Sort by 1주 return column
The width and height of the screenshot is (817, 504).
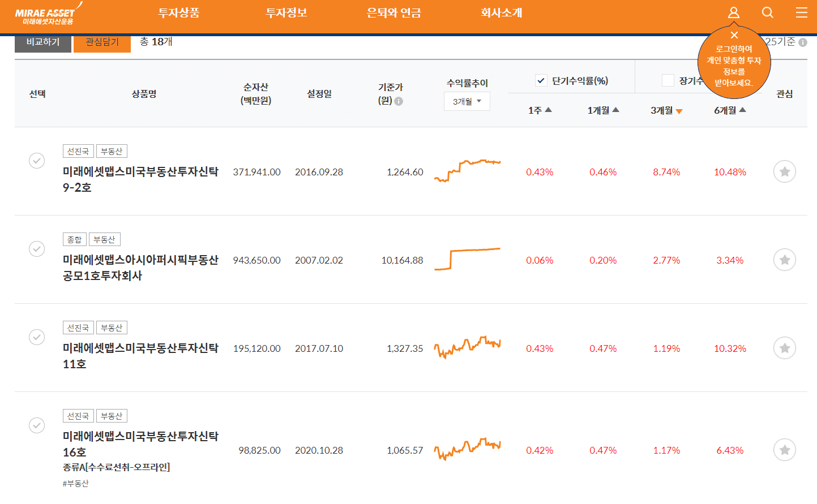540,110
